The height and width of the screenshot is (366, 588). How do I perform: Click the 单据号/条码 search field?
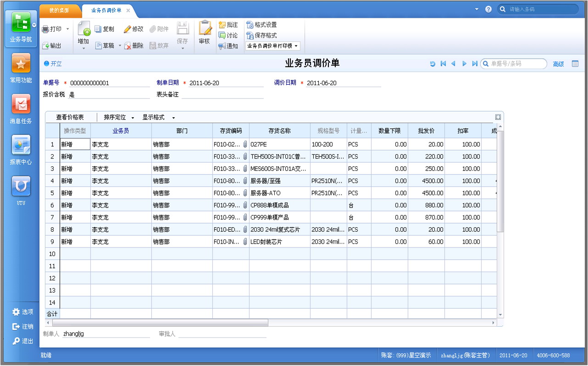pos(514,64)
